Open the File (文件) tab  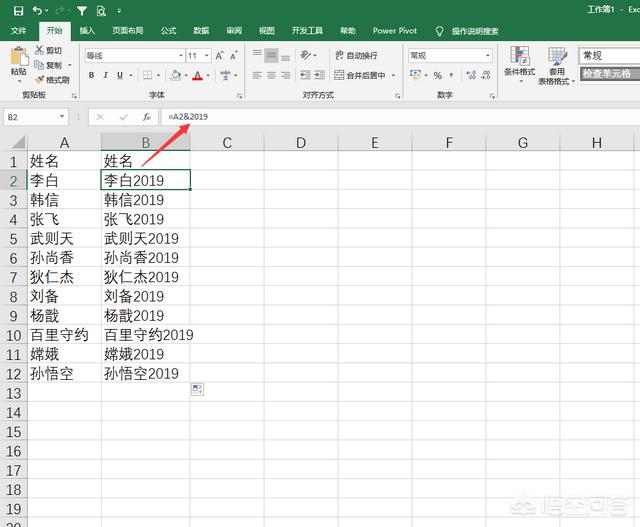[x=19, y=31]
